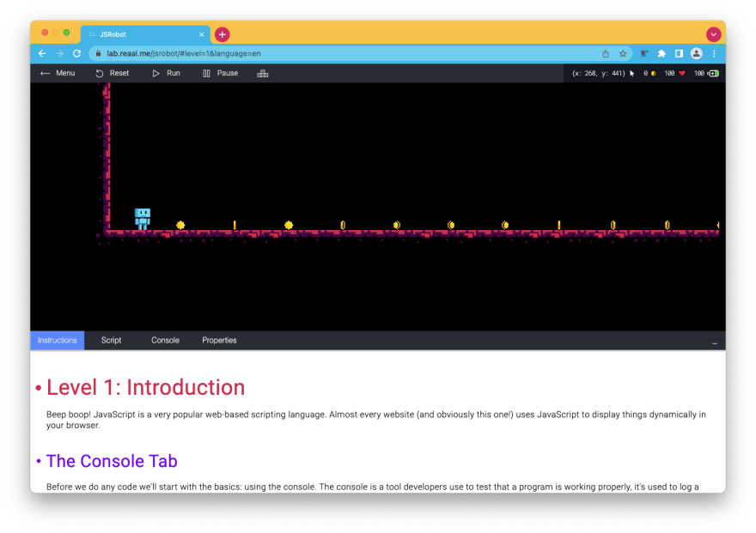Open the Console tab
This screenshot has width=756, height=533.
[x=165, y=340]
